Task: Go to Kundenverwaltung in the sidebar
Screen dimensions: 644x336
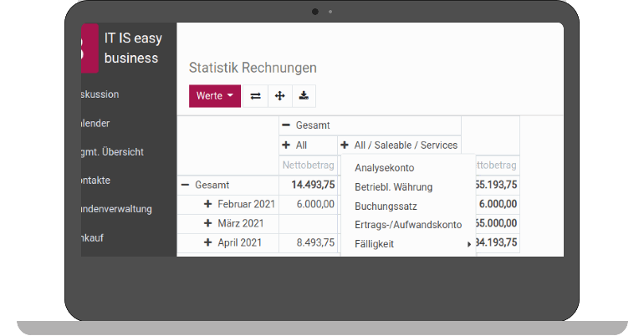Action: [x=116, y=209]
